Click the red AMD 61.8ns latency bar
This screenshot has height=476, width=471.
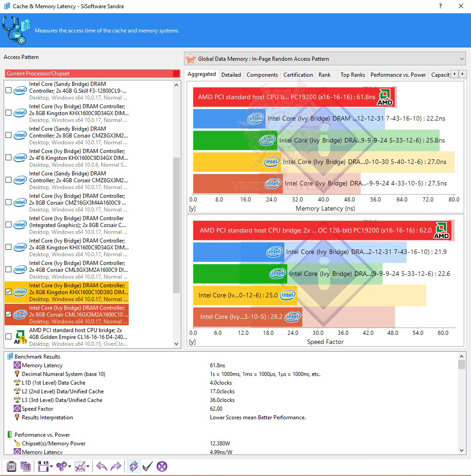coord(294,97)
